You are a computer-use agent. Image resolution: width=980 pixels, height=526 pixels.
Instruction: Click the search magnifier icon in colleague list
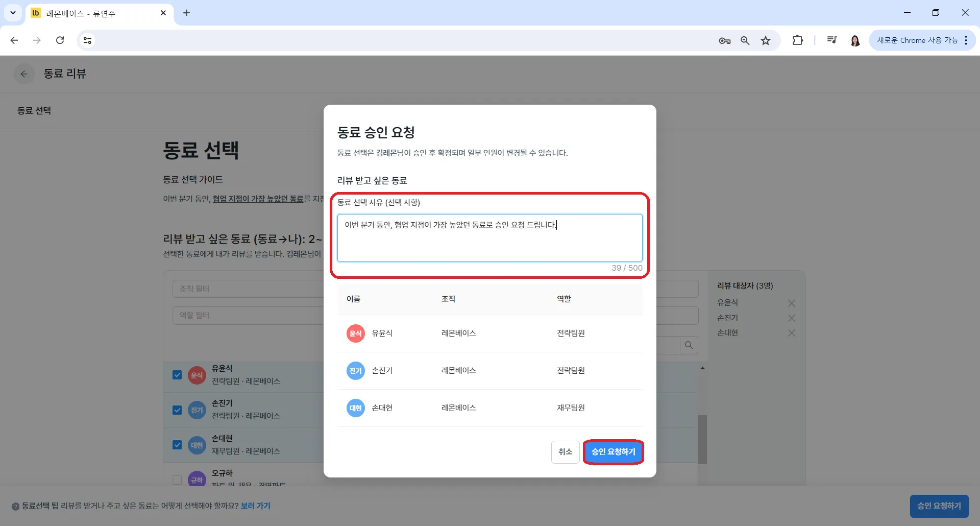click(689, 345)
